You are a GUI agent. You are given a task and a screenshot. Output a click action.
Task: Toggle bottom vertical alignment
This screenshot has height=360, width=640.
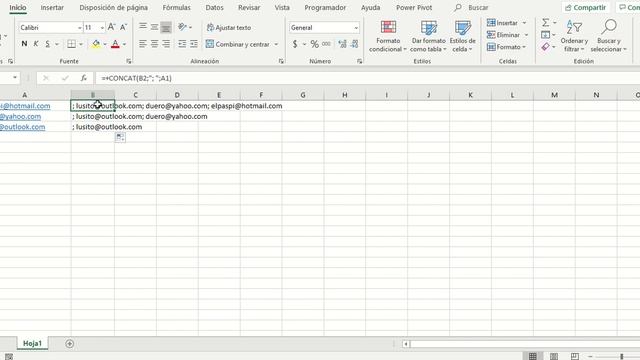point(166,27)
